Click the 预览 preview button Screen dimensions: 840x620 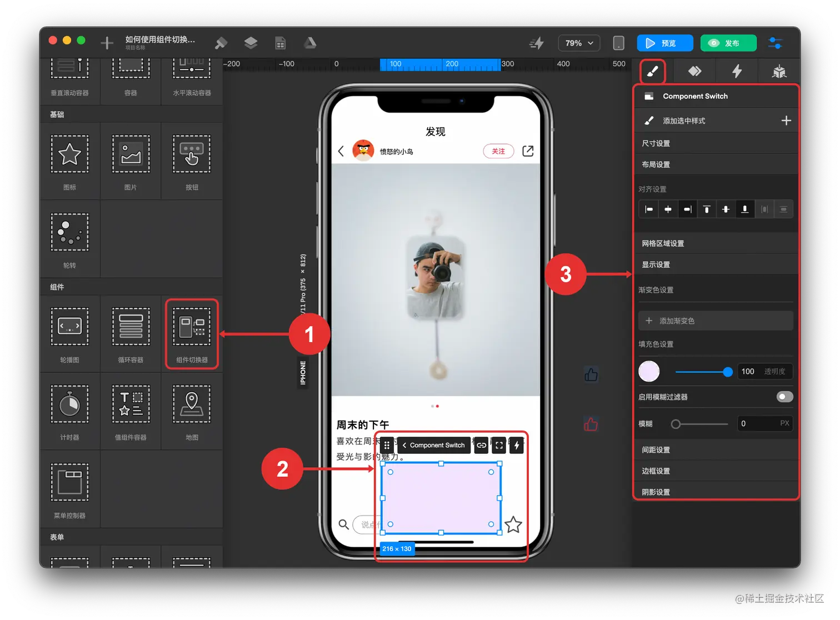click(665, 43)
